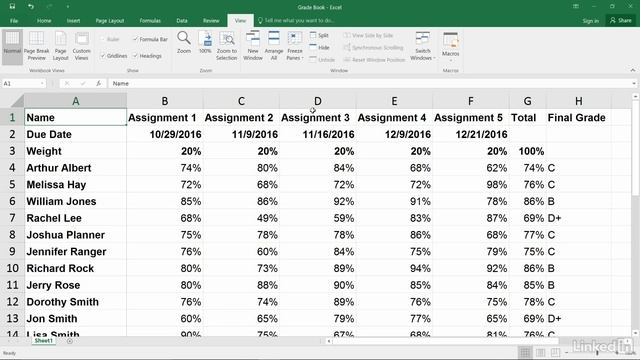Image resolution: width=640 pixels, height=360 pixels.
Task: Open the Page Layout tab
Action: click(x=110, y=20)
